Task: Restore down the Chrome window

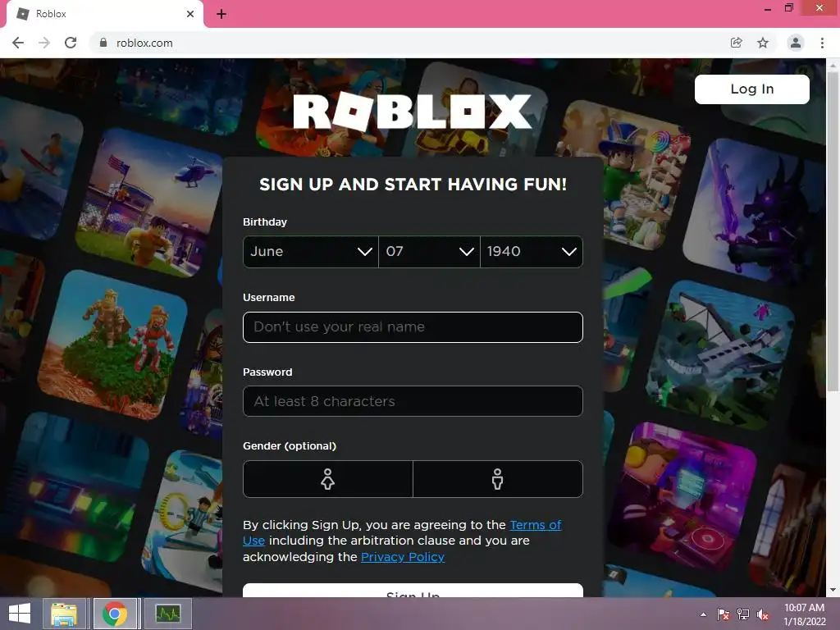Action: [x=789, y=8]
